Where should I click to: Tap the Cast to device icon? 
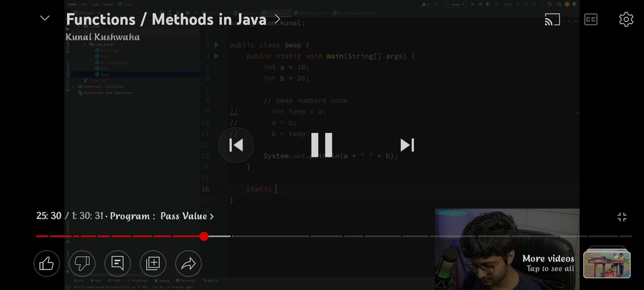(552, 20)
